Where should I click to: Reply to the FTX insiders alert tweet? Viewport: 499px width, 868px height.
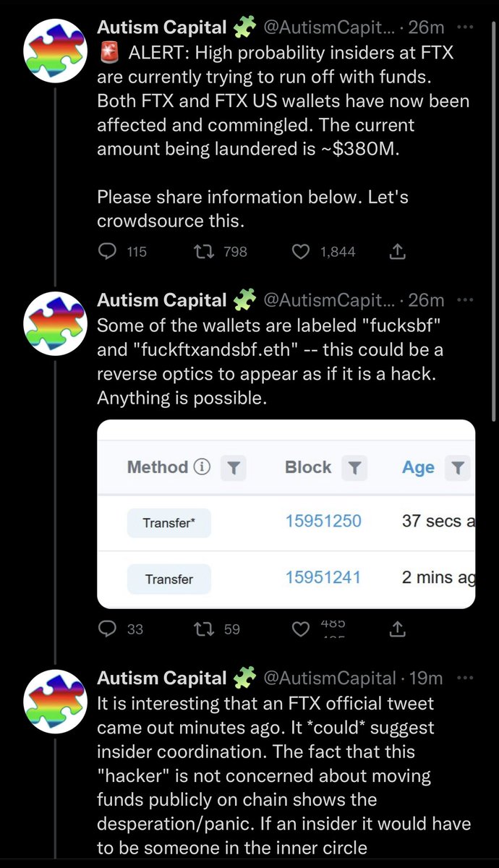coord(107,252)
